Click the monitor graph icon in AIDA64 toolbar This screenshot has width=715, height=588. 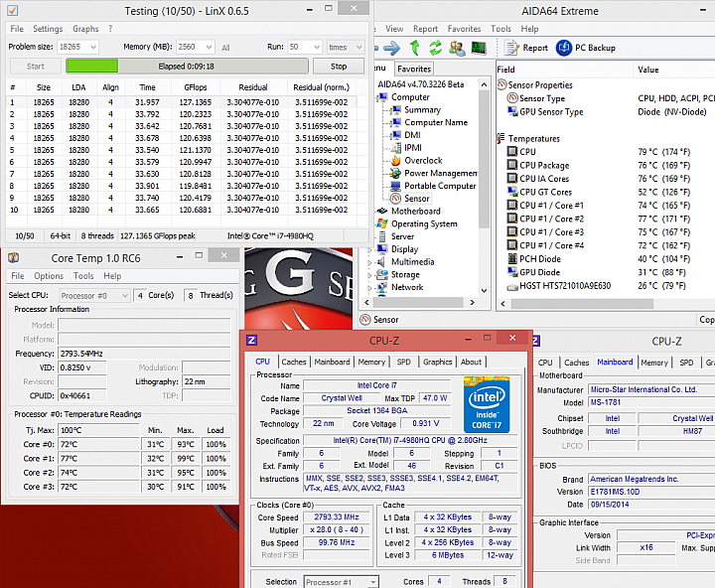(x=479, y=48)
